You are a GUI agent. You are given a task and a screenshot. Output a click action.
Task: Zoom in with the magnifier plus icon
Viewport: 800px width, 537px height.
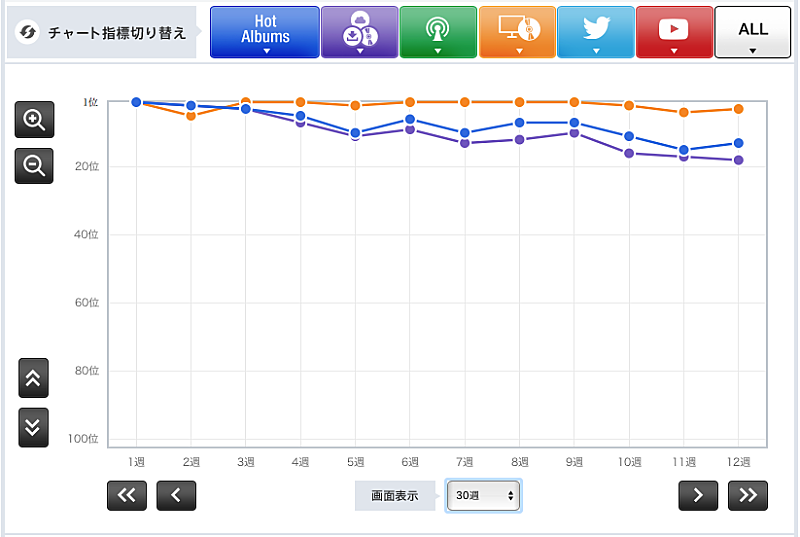(x=34, y=120)
